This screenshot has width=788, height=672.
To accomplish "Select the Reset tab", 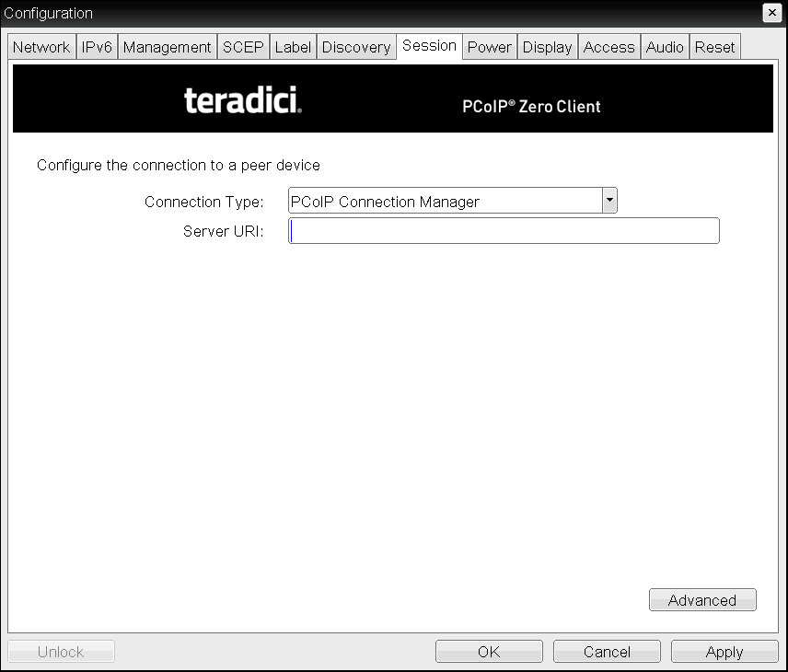I will pos(714,47).
